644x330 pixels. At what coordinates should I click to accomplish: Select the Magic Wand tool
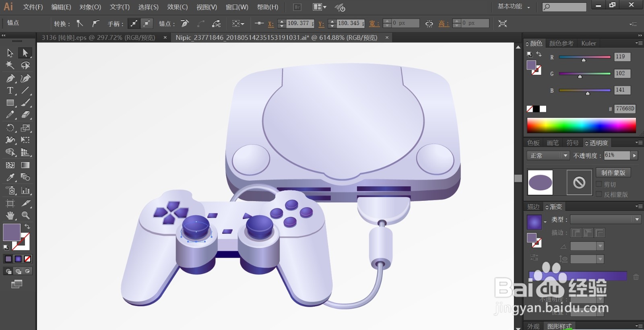(10, 65)
